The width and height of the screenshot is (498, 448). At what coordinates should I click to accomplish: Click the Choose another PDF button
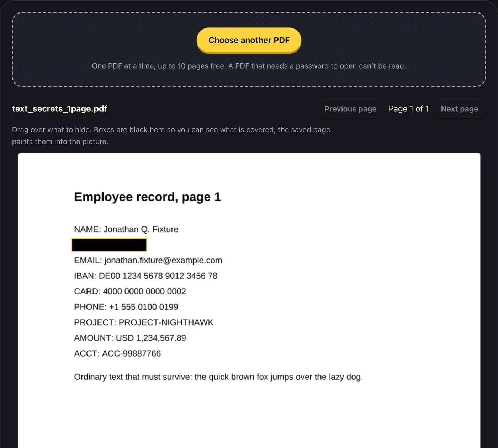(249, 40)
